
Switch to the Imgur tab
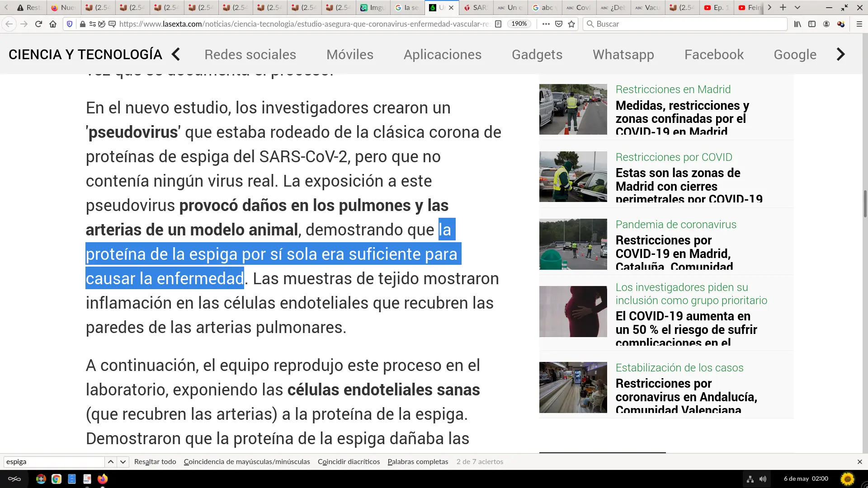373,7
